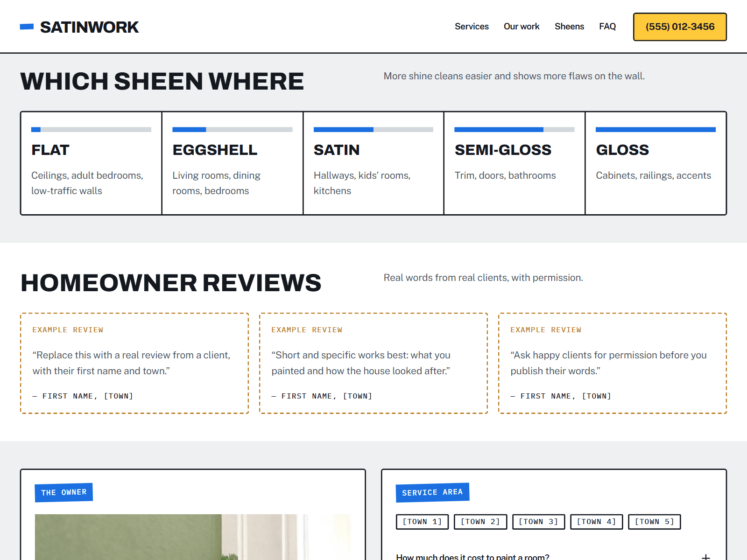Click the review starting "Ask happy clients"
747x560 pixels.
[613, 363]
